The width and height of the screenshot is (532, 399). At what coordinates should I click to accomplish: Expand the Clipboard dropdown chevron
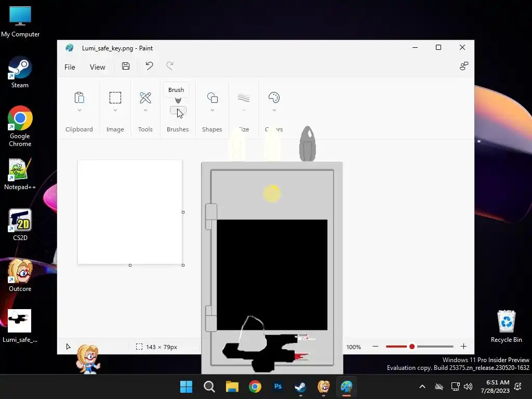(79, 110)
